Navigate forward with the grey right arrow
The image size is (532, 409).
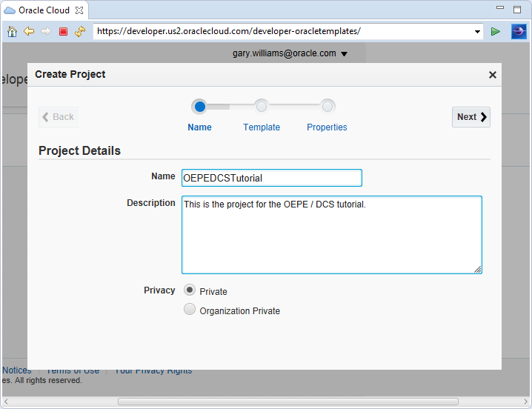click(46, 32)
